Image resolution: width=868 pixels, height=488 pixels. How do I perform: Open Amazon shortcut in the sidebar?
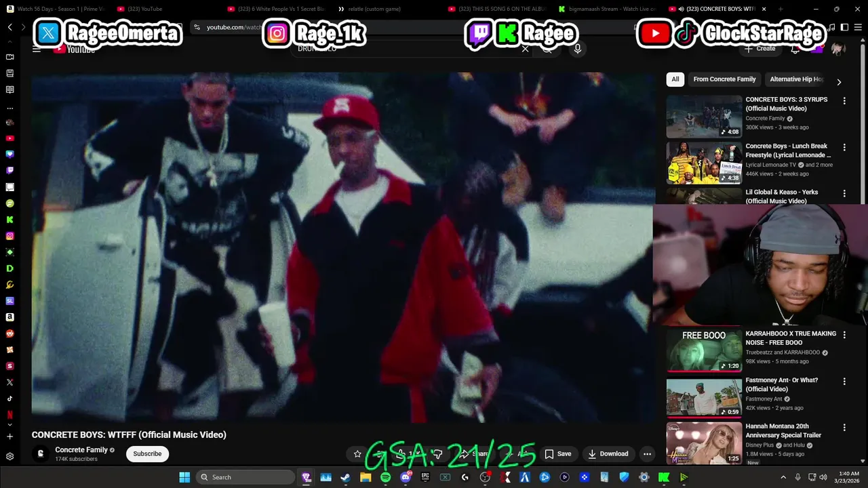click(9, 317)
